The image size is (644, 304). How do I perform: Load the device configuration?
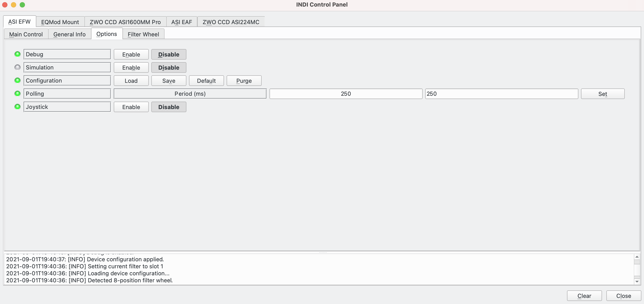[131, 80]
